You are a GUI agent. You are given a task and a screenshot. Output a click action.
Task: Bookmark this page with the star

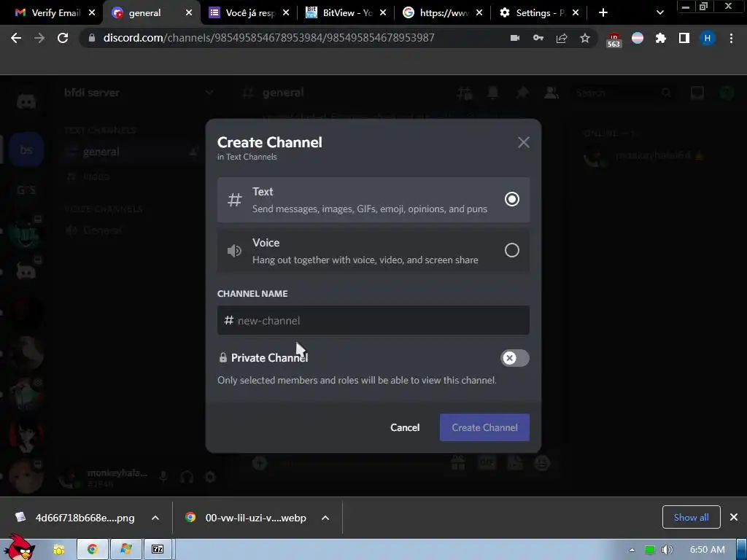[x=585, y=38]
